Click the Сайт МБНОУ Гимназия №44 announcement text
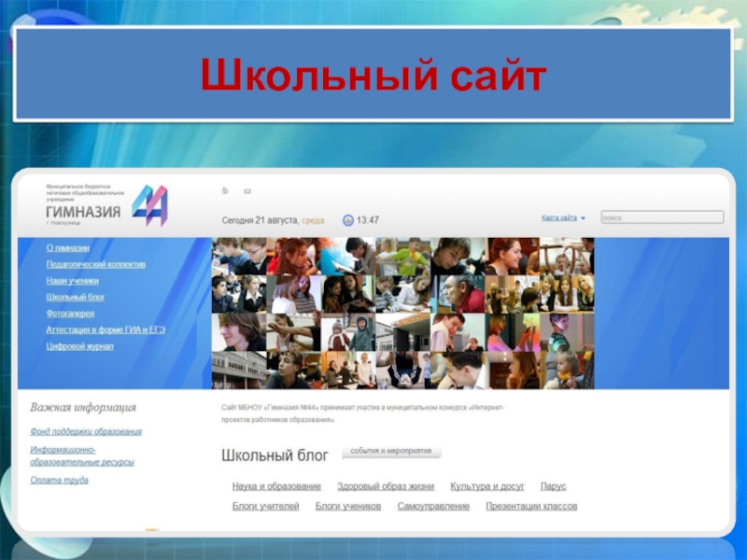The height and width of the screenshot is (560, 747). [362, 413]
